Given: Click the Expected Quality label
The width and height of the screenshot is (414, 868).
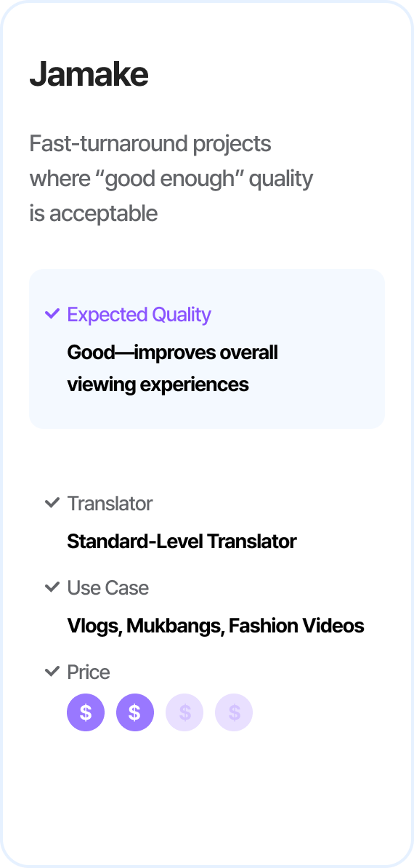Looking at the screenshot, I should [x=139, y=315].
